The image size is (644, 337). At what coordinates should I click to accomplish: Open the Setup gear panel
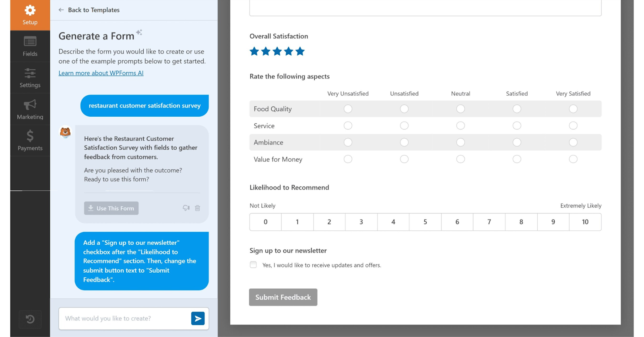point(30,15)
